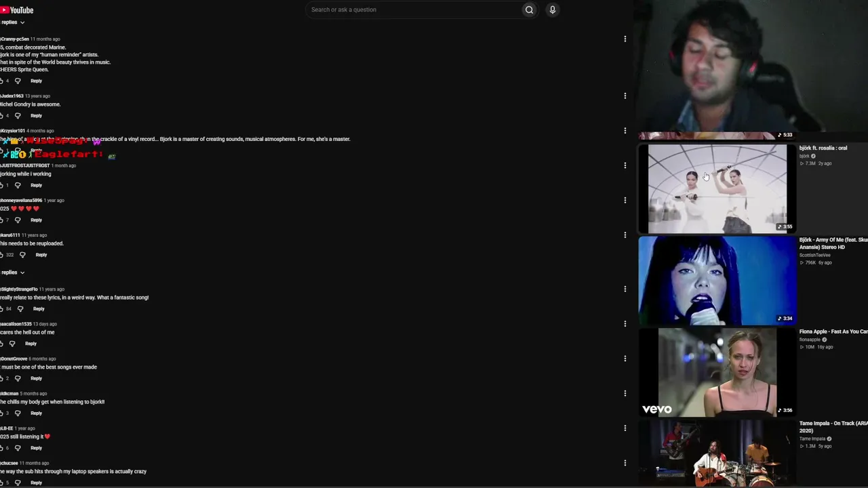868x488 pixels.
Task: Dislike the "Michel Gondry is awesome" comment
Action: pyautogui.click(x=18, y=115)
